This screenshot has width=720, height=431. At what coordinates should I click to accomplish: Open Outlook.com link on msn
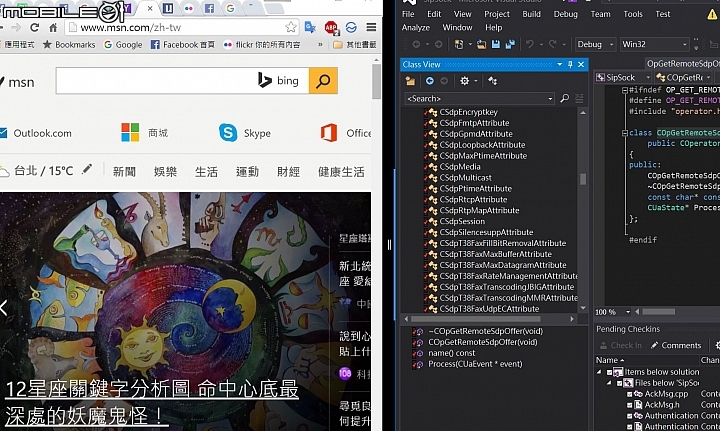pyautogui.click(x=36, y=133)
